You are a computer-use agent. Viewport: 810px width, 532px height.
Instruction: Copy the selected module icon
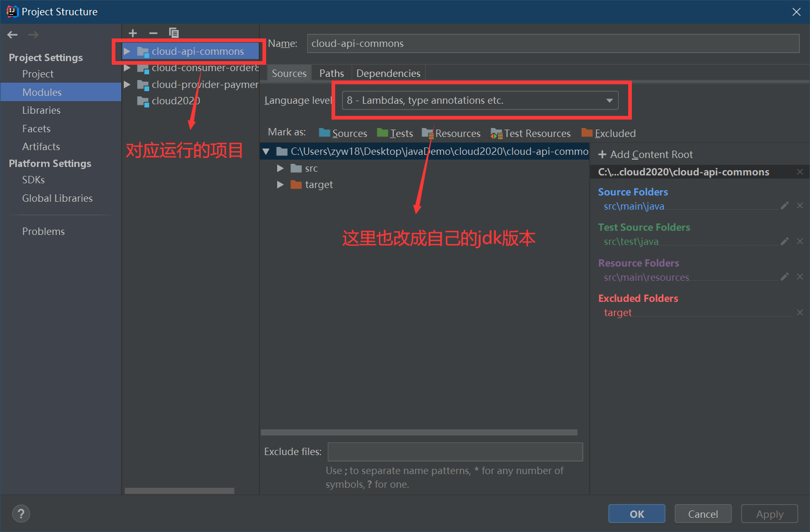pyautogui.click(x=174, y=33)
